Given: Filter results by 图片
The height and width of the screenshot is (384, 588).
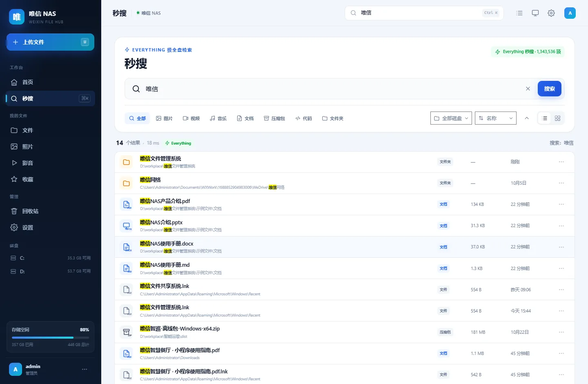Looking at the screenshot, I should pos(164,118).
